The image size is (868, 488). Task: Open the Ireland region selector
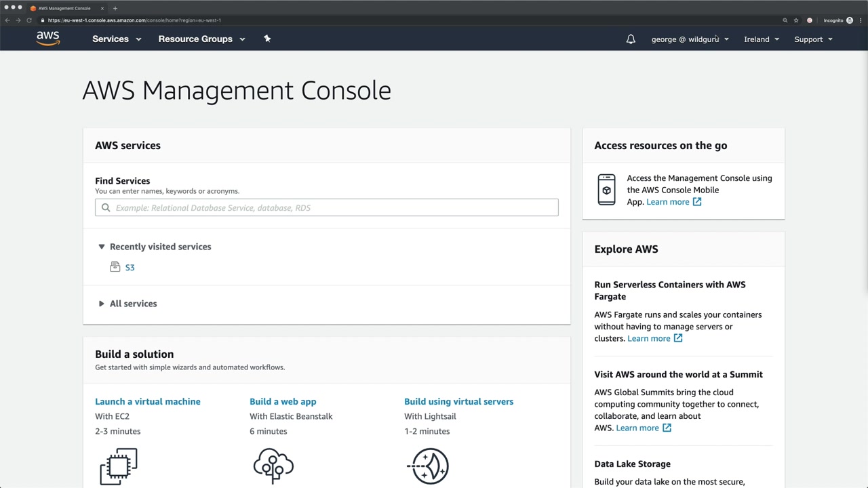coord(761,39)
